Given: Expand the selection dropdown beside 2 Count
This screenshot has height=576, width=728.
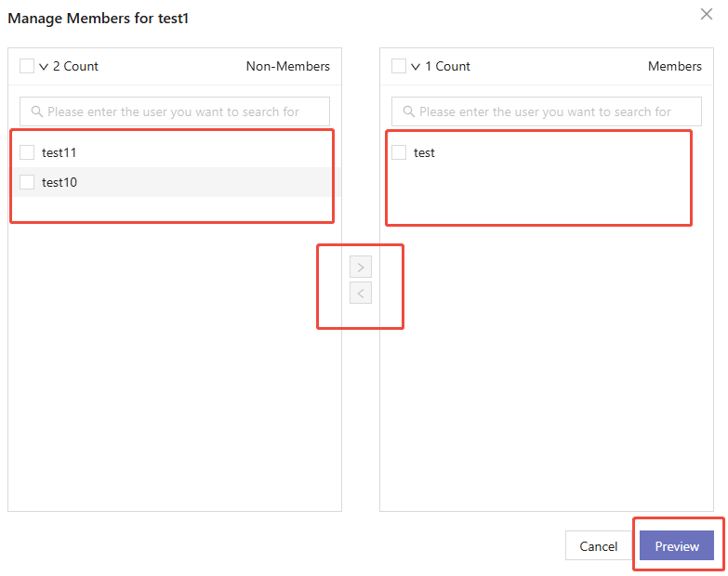Looking at the screenshot, I should click(44, 67).
